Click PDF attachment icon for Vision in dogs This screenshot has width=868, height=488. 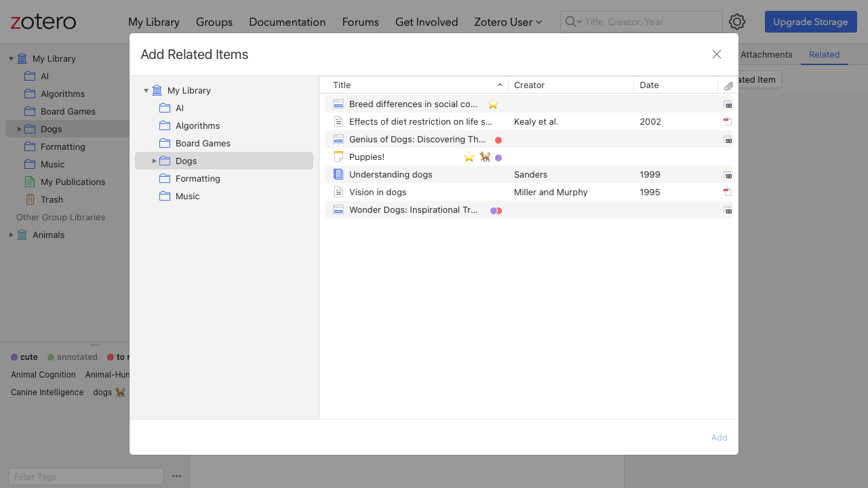(x=728, y=192)
